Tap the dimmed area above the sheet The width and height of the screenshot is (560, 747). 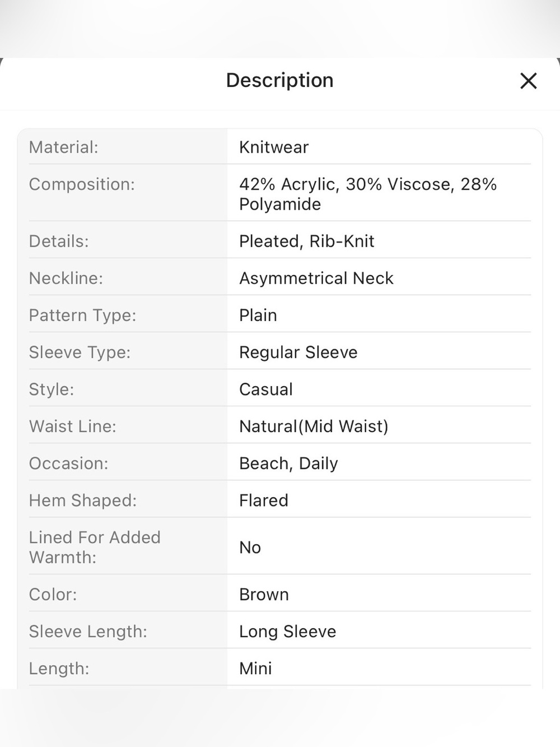[x=280, y=28]
